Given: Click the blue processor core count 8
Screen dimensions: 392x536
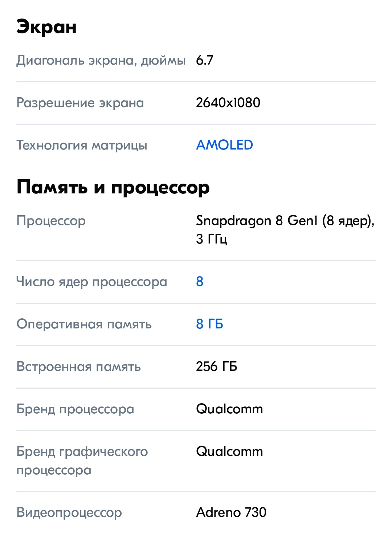Looking at the screenshot, I should [x=200, y=282].
